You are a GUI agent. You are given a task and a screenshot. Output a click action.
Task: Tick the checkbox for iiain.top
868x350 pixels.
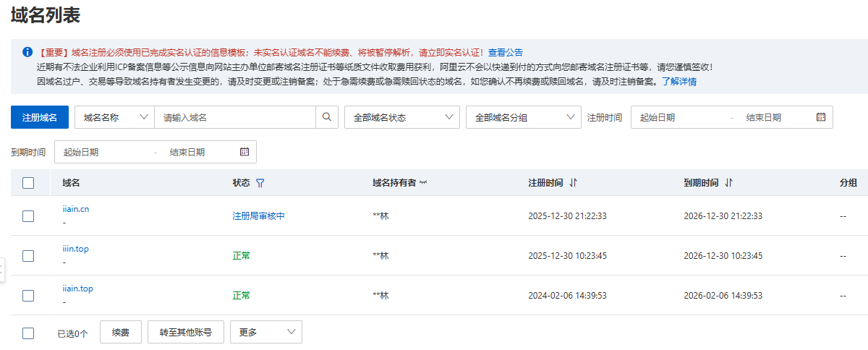click(28, 295)
